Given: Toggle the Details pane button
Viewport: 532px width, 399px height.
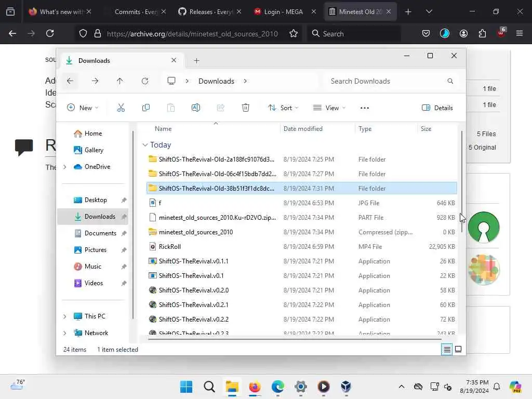Looking at the screenshot, I should tap(437, 108).
